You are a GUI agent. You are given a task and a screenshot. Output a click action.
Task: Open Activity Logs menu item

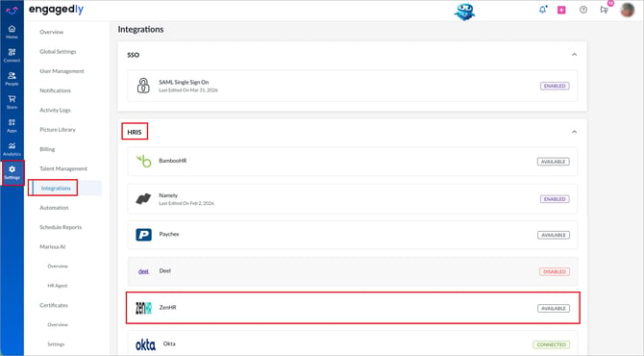click(x=55, y=111)
